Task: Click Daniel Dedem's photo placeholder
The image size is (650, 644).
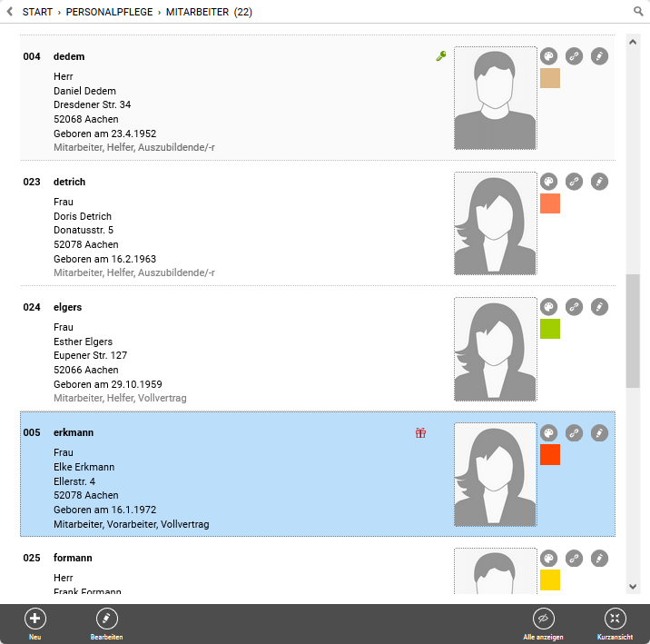Action: (x=495, y=98)
